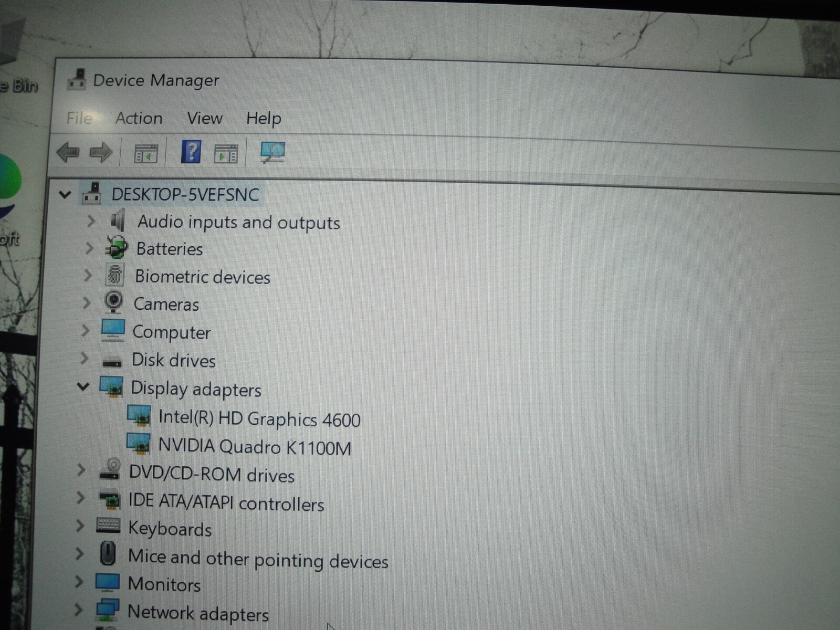Open the Help question-mark toolbar icon
The image size is (840, 630).
(191, 152)
